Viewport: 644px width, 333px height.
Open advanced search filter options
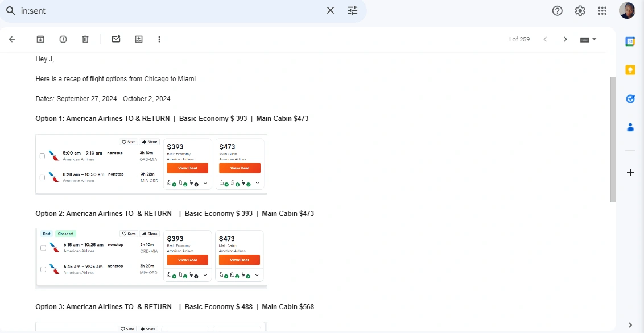click(353, 11)
